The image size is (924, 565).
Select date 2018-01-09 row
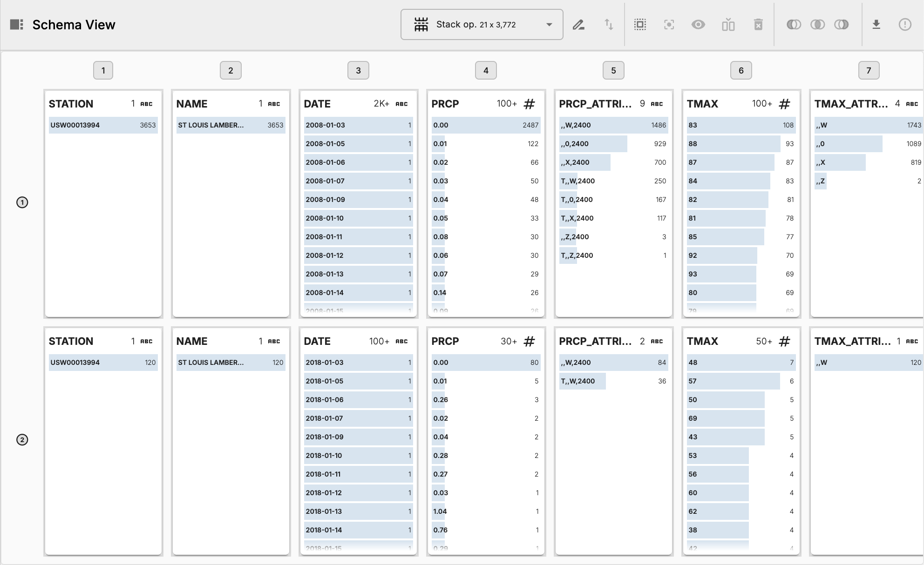coord(358,437)
